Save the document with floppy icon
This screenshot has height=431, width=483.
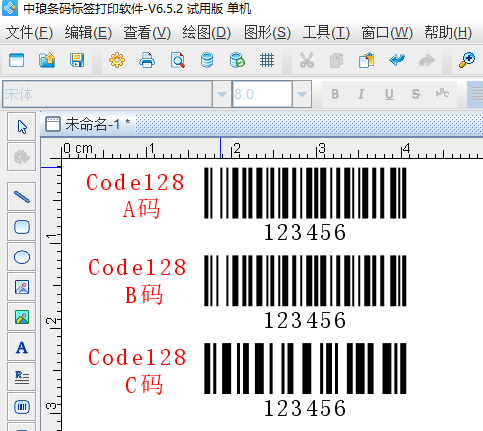(x=77, y=60)
